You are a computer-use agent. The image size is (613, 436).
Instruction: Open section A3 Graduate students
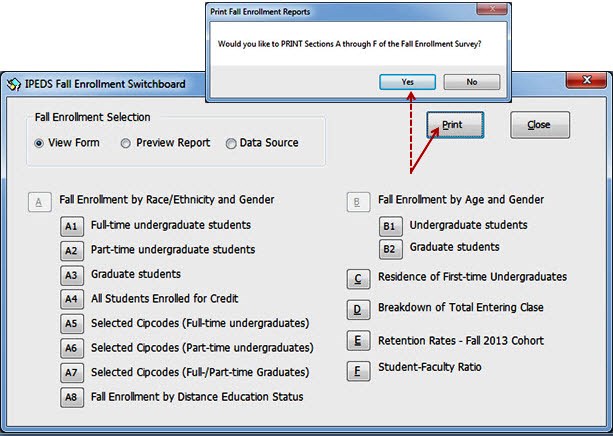[72, 275]
